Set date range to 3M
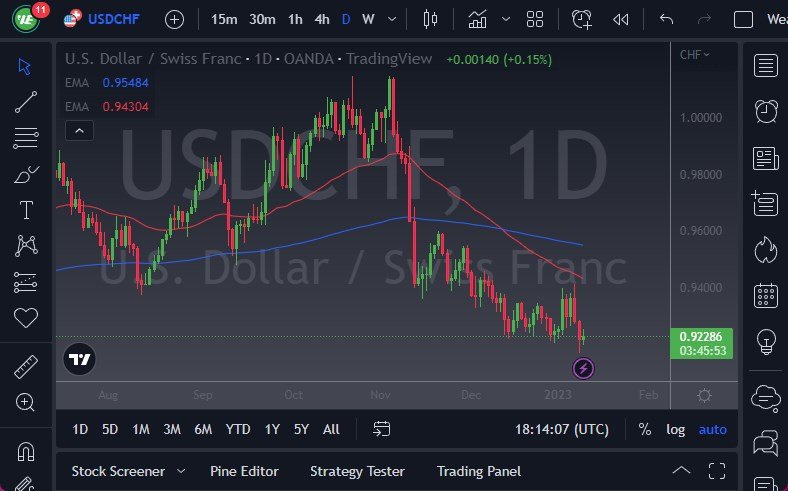Image resolution: width=788 pixels, height=491 pixels. click(x=172, y=430)
